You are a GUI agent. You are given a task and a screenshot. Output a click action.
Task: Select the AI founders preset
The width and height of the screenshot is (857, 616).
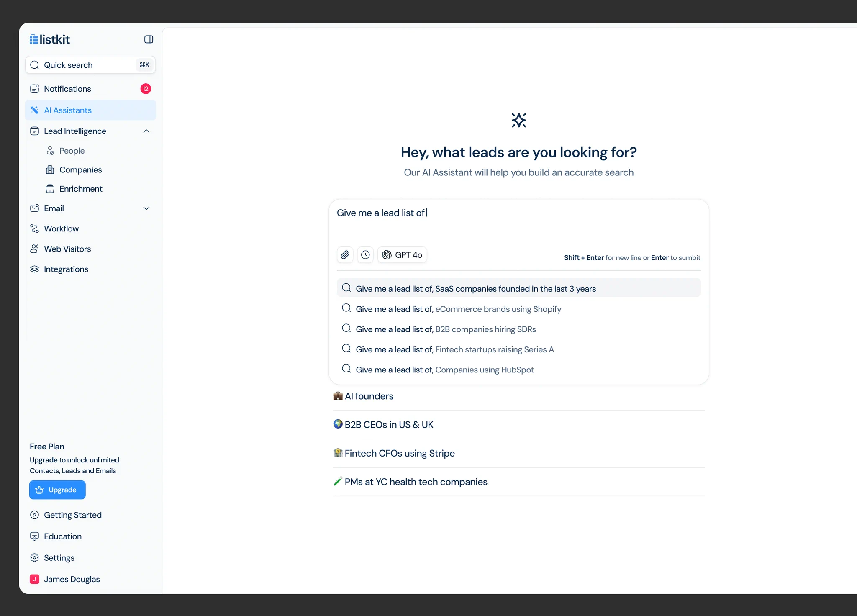click(519, 396)
